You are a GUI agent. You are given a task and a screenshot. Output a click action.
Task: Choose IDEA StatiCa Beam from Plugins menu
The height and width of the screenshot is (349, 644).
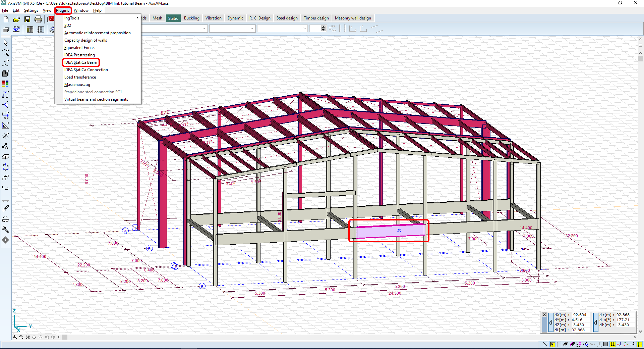click(x=81, y=62)
